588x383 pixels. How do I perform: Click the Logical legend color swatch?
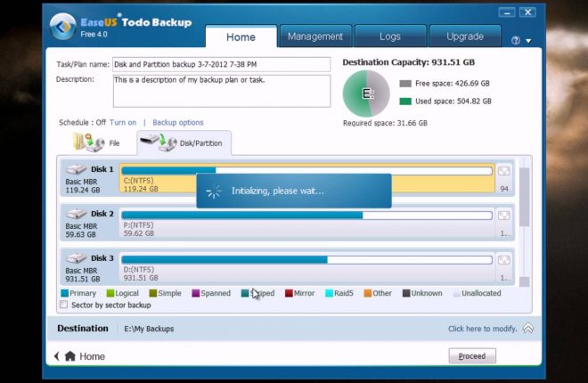tap(110, 293)
